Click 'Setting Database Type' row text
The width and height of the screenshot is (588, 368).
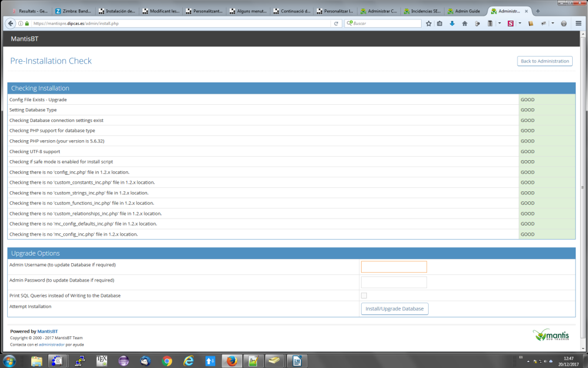(x=33, y=110)
